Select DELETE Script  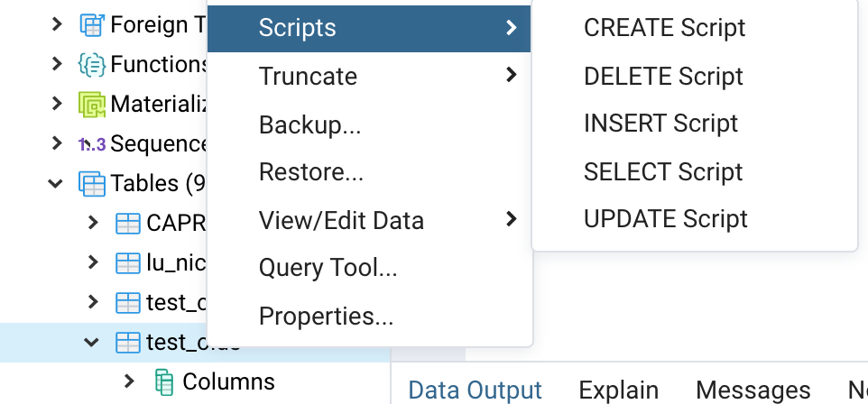click(694, 76)
